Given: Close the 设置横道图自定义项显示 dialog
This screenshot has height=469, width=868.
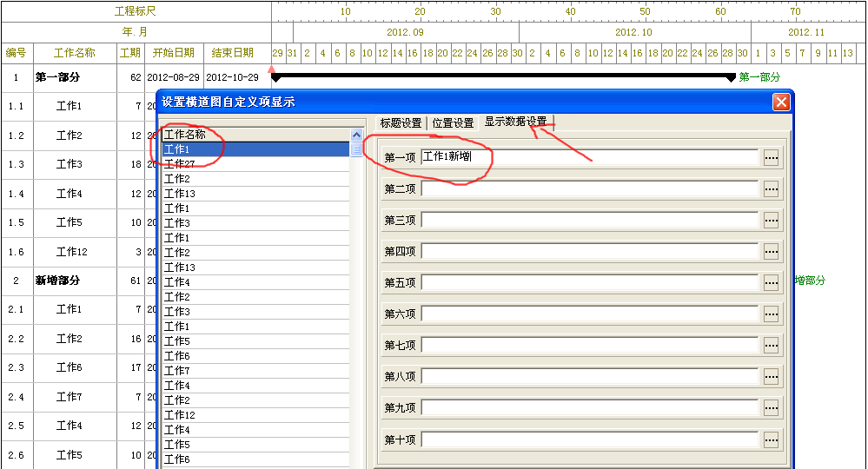Looking at the screenshot, I should tap(781, 102).
